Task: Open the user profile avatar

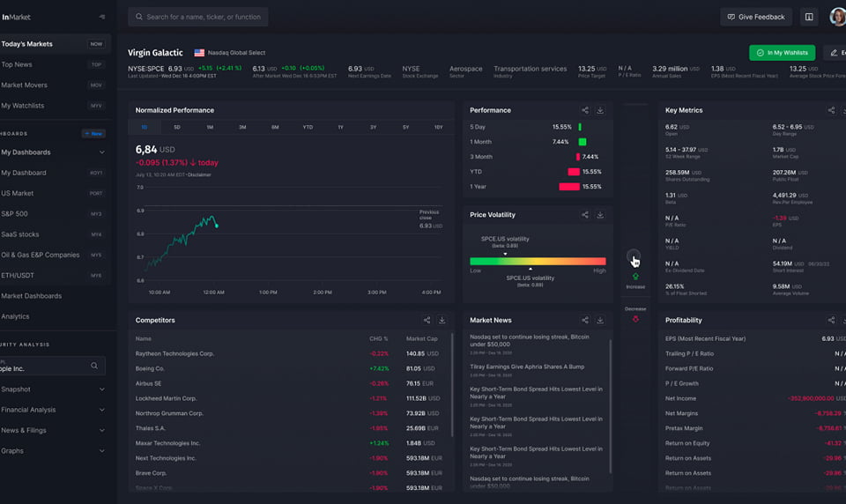Action: [x=838, y=17]
